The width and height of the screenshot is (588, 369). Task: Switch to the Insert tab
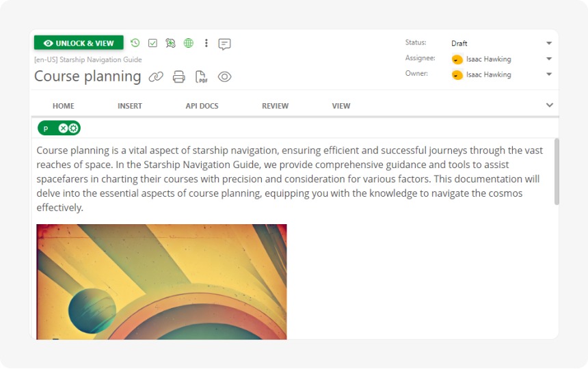[130, 106]
